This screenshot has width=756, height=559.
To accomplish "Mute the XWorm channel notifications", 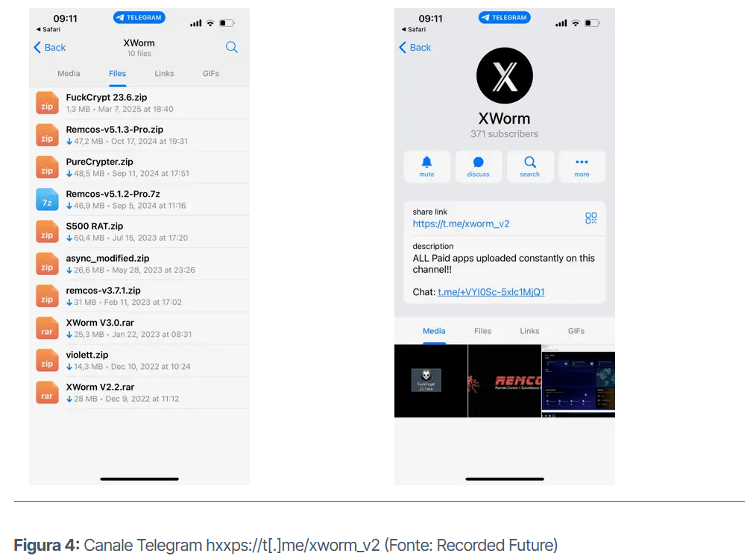I will [x=426, y=167].
